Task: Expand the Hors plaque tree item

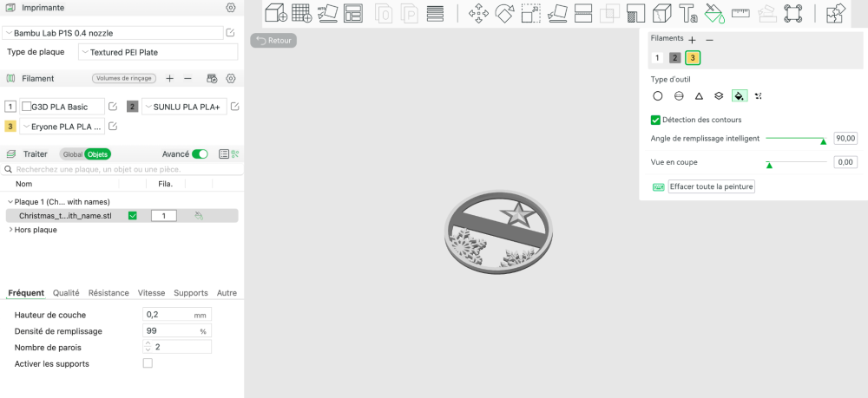Action: coord(10,230)
